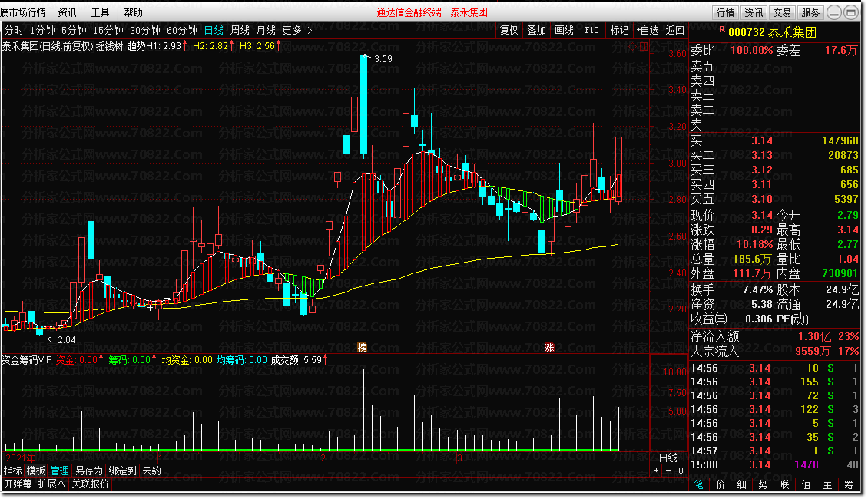Select the 1分钟 period
The image size is (868, 499).
[x=42, y=31]
